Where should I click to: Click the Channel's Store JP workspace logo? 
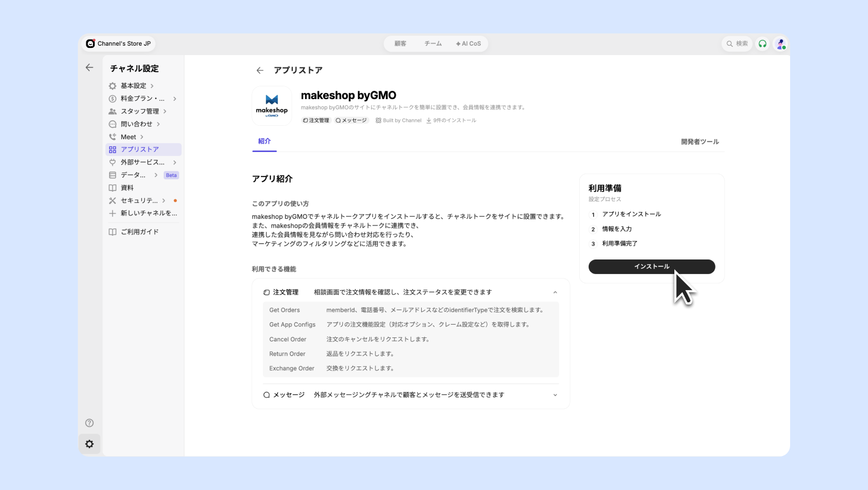click(x=90, y=43)
